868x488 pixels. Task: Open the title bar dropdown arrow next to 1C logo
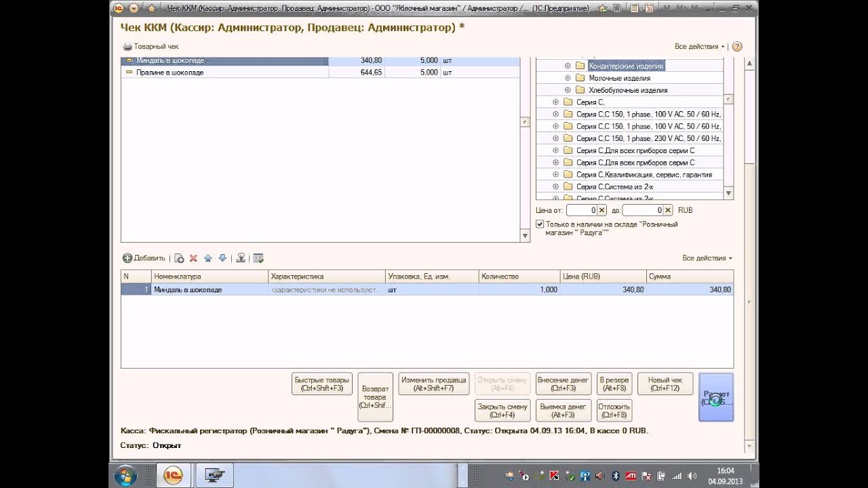(134, 8)
